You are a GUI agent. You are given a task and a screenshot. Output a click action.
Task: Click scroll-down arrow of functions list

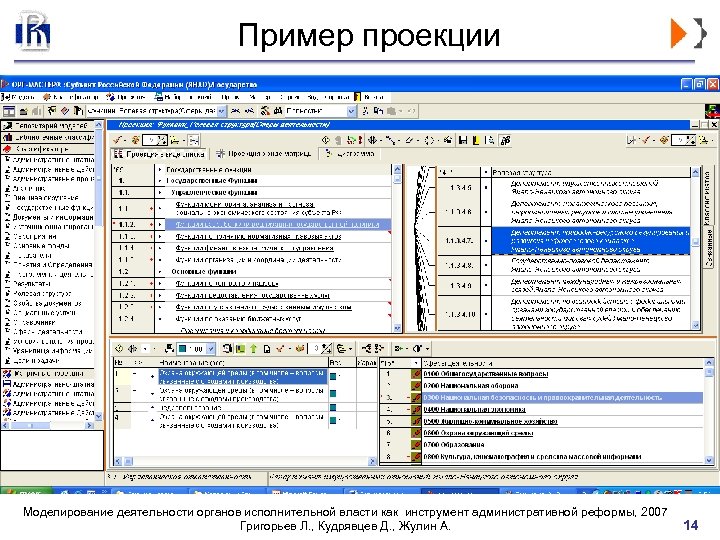(x=397, y=328)
